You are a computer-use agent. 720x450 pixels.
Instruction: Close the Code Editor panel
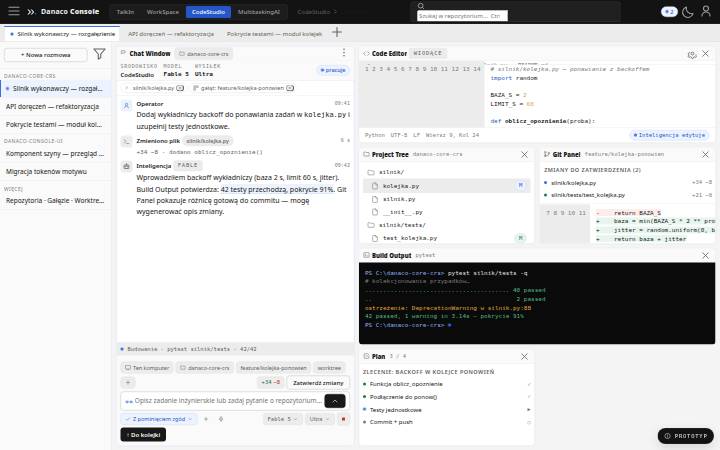705,54
